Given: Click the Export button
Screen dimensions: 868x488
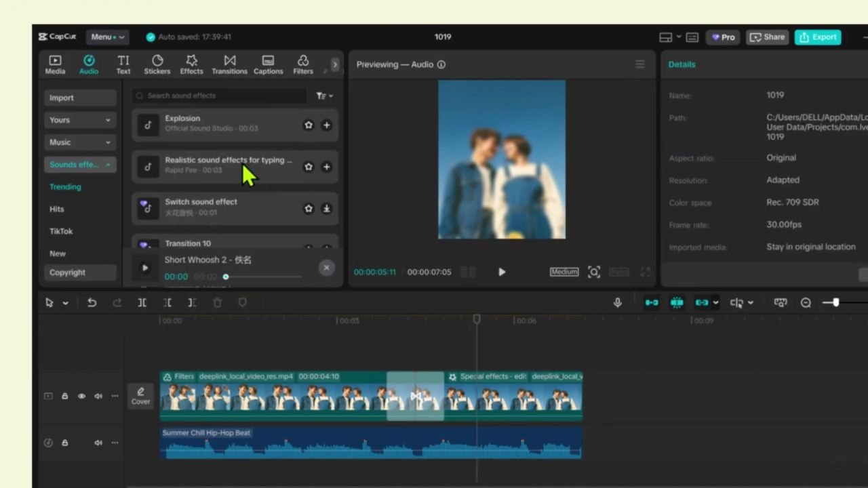Looking at the screenshot, I should (x=817, y=37).
